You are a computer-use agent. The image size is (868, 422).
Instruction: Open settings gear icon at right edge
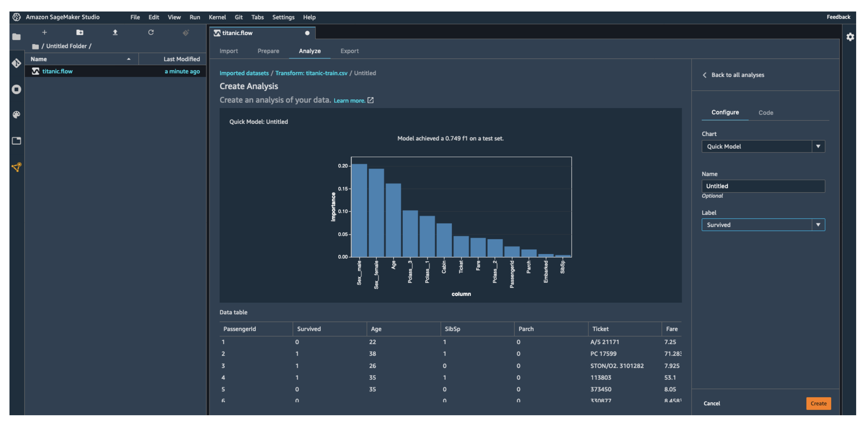pos(850,37)
